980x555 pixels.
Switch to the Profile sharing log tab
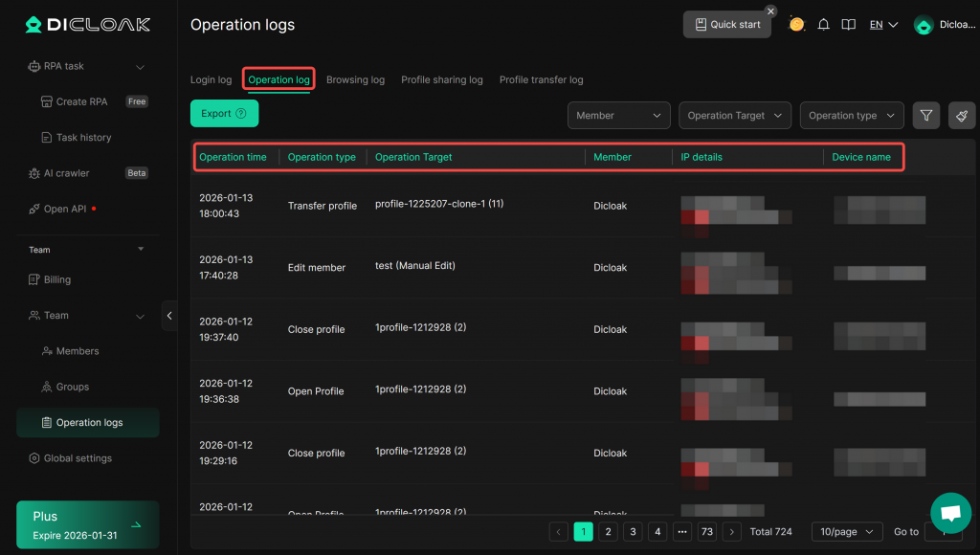pos(441,80)
